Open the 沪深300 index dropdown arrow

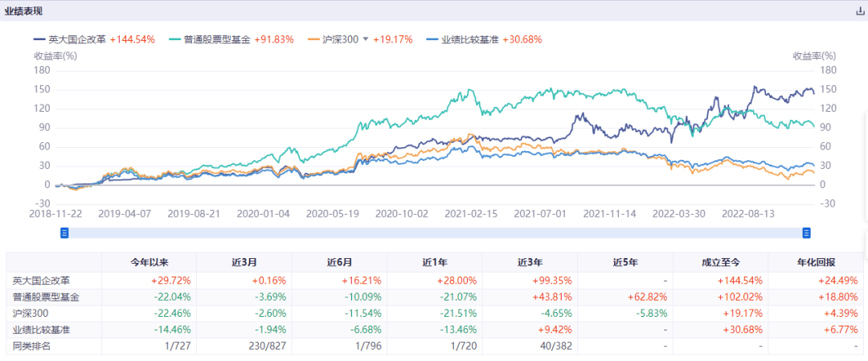pos(366,39)
